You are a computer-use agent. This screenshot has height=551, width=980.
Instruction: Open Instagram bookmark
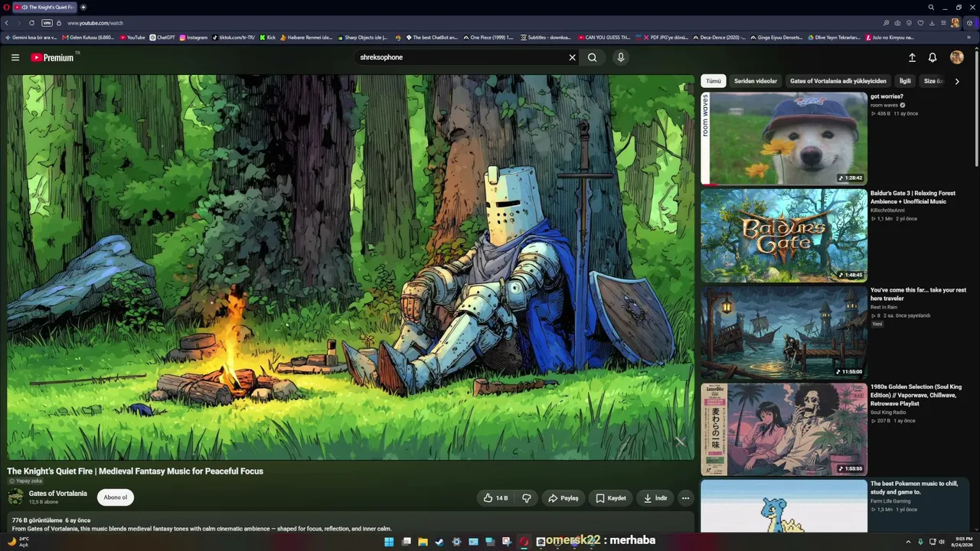pos(193,37)
